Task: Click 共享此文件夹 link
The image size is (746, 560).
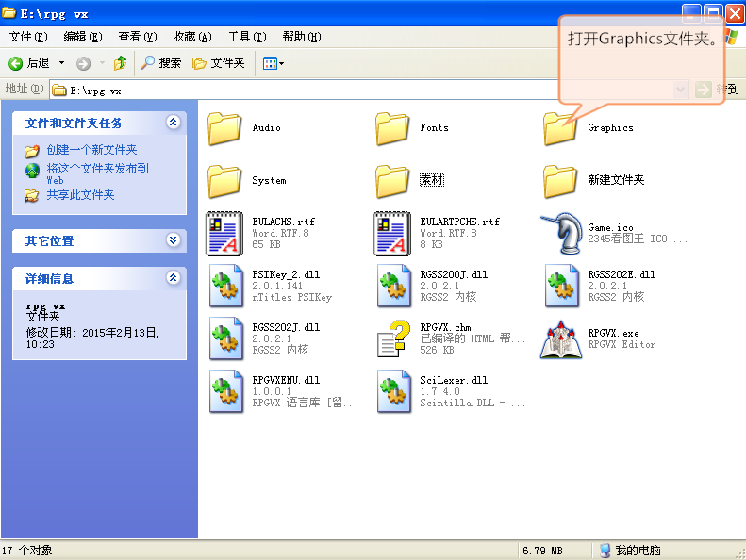Action: 80,195
